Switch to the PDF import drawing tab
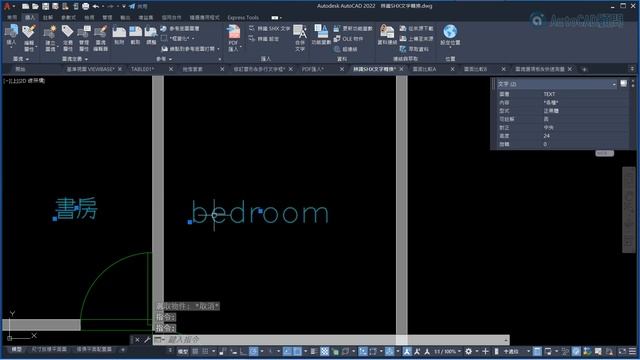The width and height of the screenshot is (640, 360). point(313,69)
